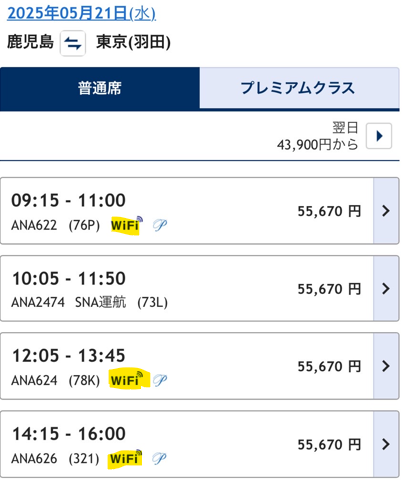Click the WiFi icon on ANA624
402x480 pixels.
pos(127,379)
